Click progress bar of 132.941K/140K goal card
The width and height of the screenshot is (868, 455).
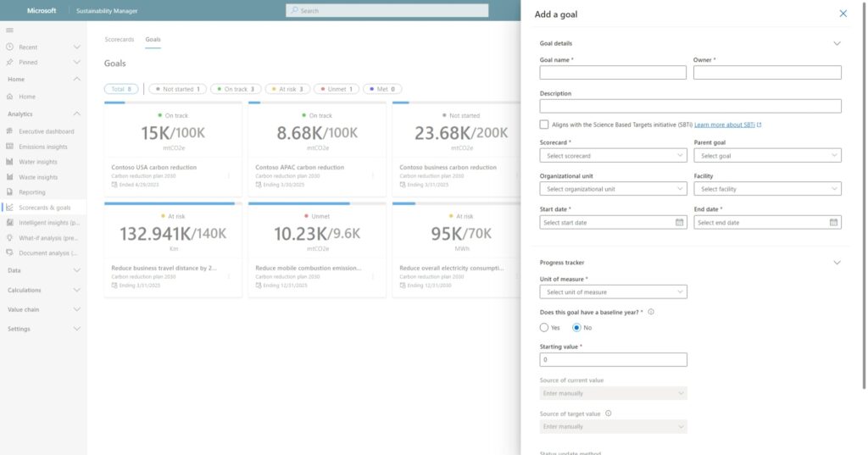tap(173, 203)
